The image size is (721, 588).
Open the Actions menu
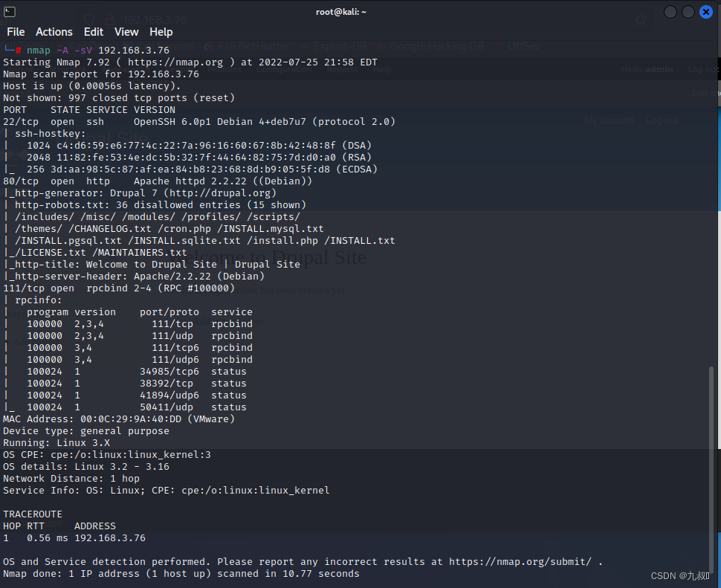point(54,32)
